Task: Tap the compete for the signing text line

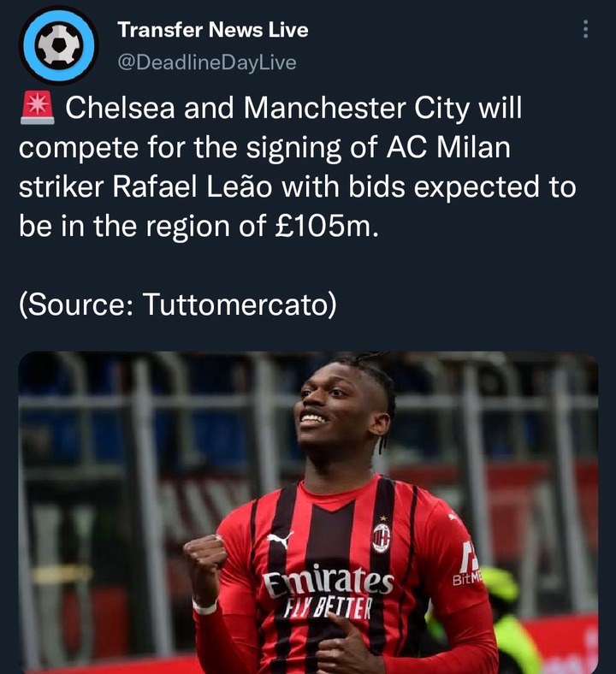Action: pyautogui.click(x=265, y=147)
